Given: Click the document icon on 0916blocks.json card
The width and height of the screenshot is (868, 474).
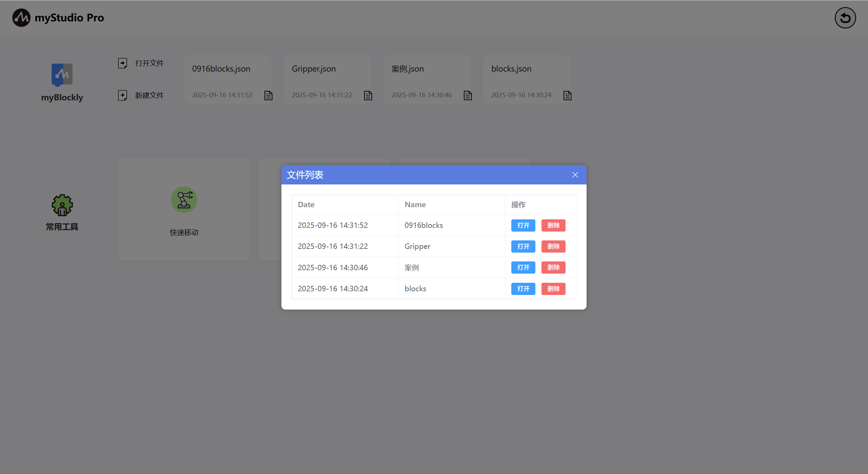Looking at the screenshot, I should click(268, 96).
